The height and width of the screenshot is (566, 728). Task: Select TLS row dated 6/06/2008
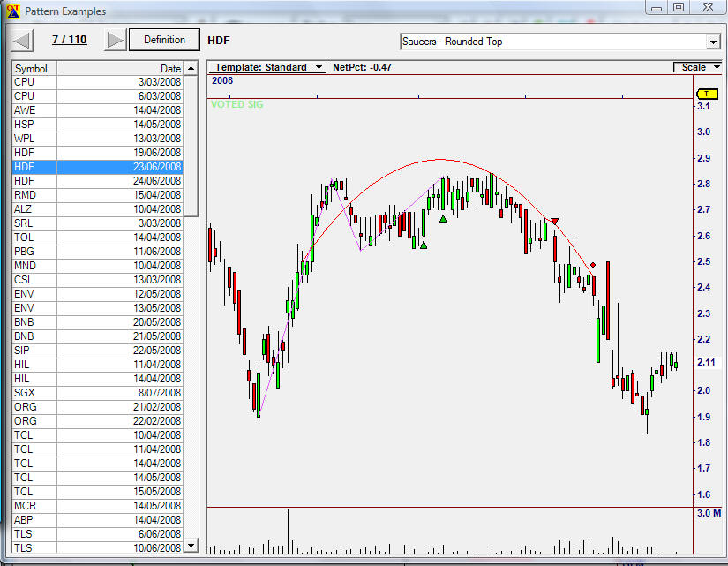pos(97,534)
